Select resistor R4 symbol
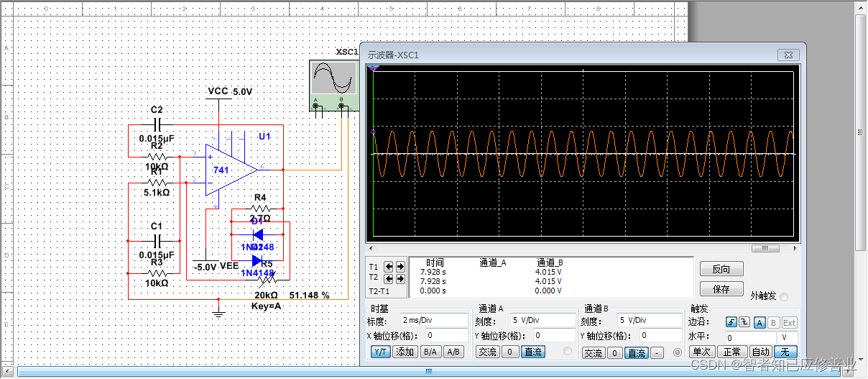 point(259,209)
